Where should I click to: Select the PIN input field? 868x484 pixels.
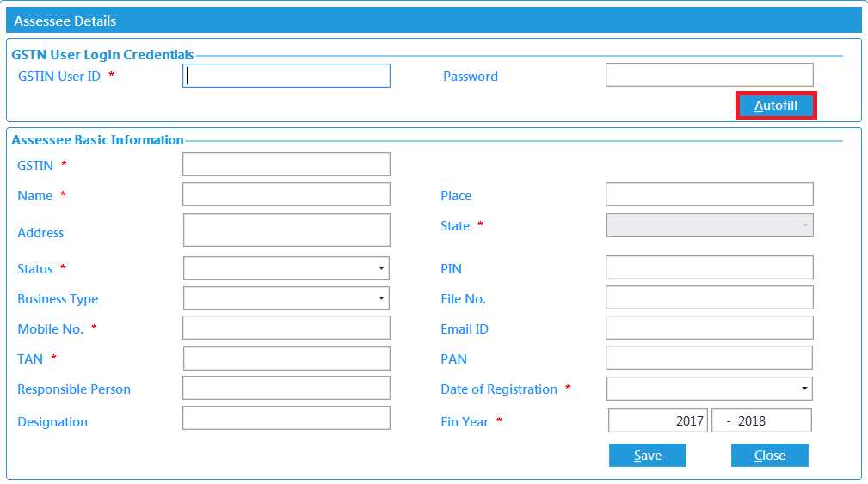click(x=709, y=267)
